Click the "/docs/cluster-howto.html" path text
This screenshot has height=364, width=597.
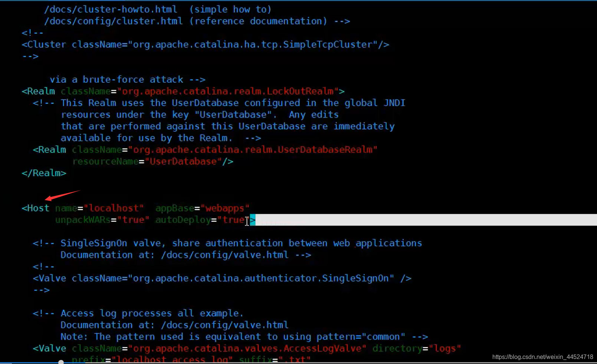pyautogui.click(x=111, y=9)
